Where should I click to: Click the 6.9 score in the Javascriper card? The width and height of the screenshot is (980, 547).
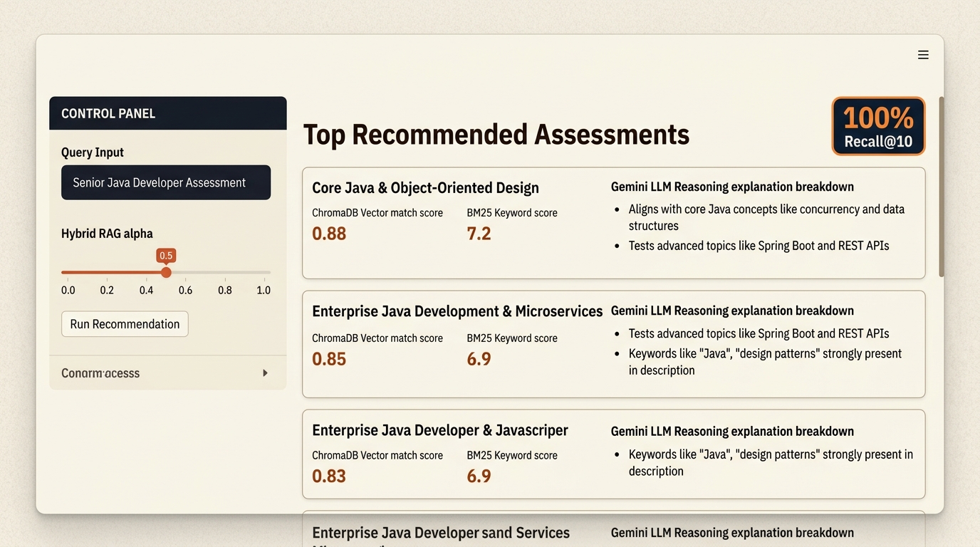point(479,476)
